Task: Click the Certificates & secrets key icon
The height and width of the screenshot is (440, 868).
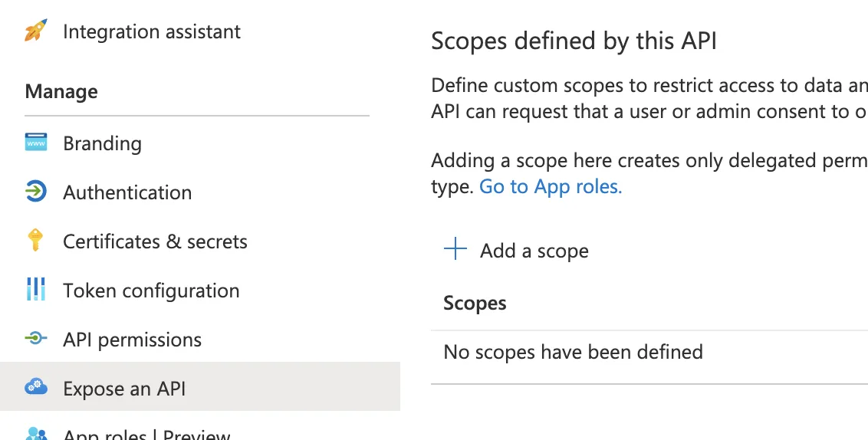Action: coord(35,241)
